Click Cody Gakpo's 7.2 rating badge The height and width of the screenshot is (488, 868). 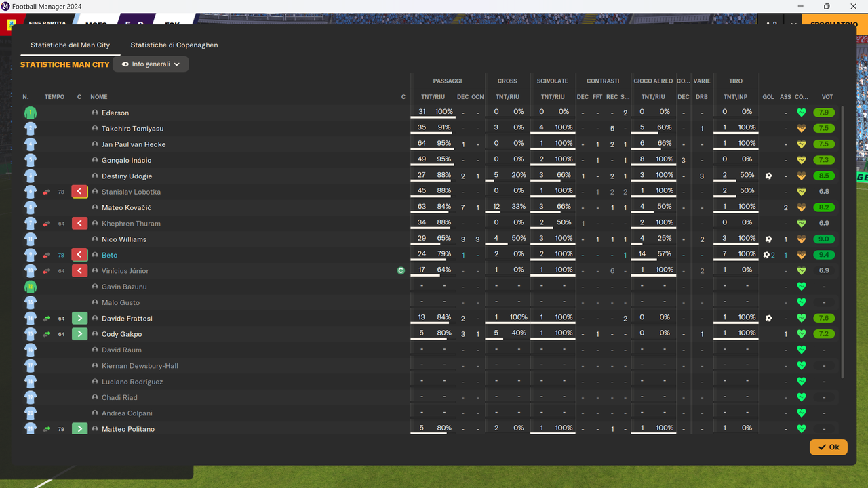(x=824, y=334)
